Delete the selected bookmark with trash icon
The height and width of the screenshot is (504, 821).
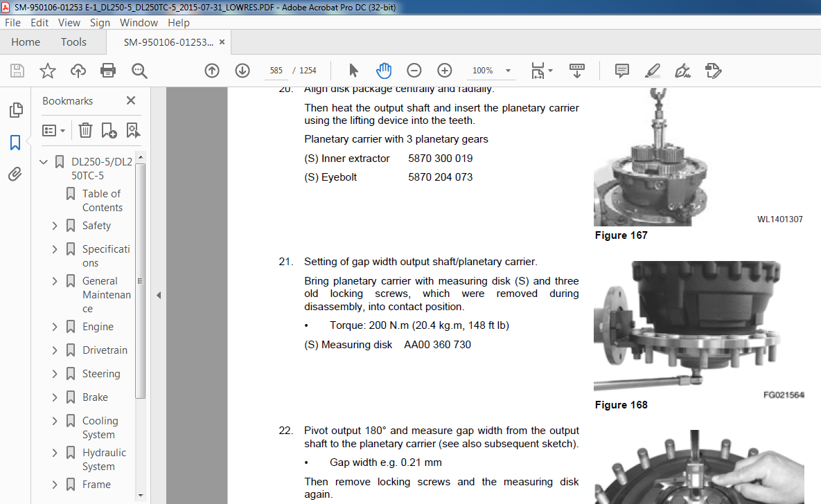85,130
